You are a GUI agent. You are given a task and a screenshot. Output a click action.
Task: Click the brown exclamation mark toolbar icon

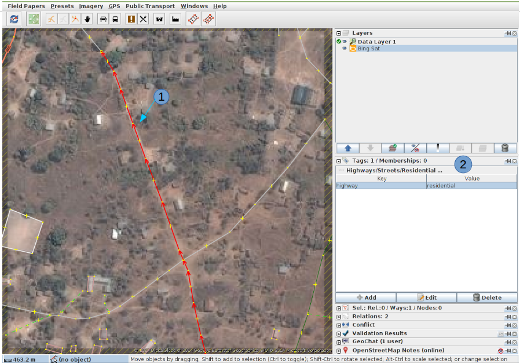tap(131, 19)
